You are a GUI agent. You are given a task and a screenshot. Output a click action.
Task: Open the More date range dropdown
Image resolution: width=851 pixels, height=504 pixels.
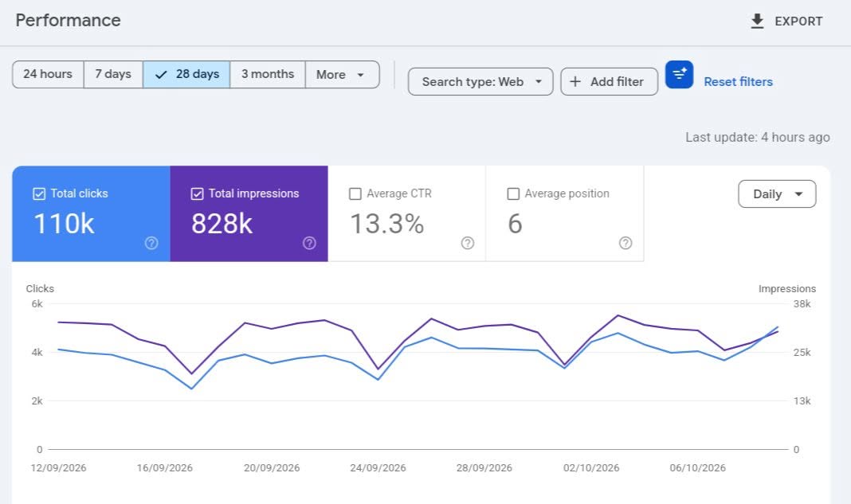point(342,74)
